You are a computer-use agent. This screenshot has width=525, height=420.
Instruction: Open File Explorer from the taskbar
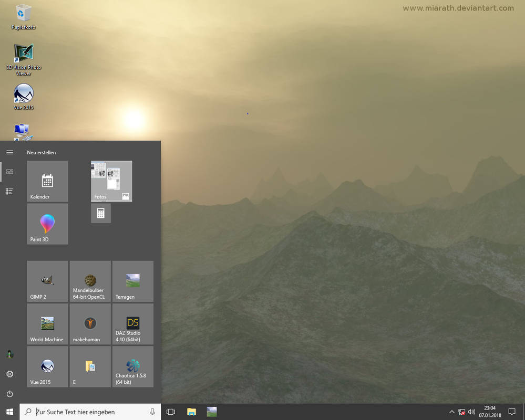point(191,412)
